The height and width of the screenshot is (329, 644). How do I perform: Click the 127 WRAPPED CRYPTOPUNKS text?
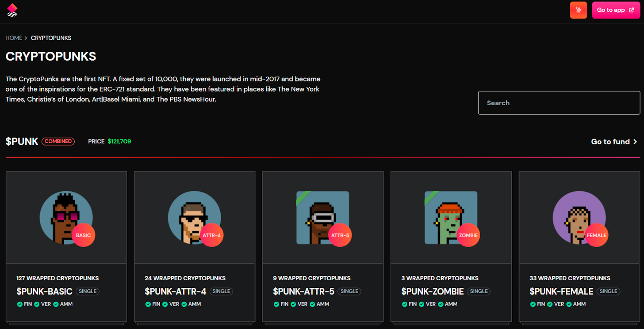click(57, 278)
